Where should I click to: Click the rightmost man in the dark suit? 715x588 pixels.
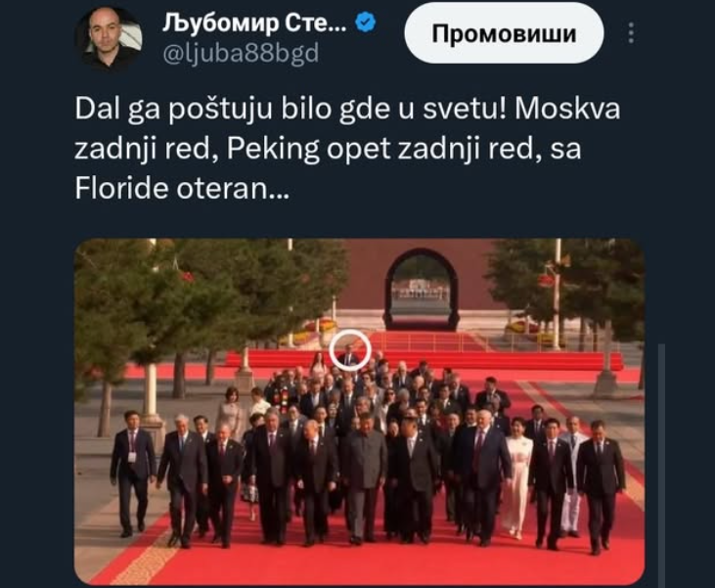pos(601,486)
